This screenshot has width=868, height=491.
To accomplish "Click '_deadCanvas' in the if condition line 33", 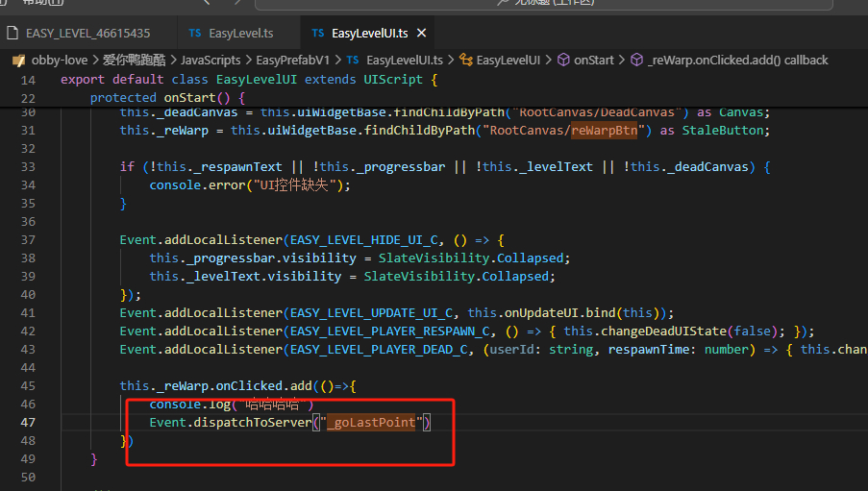I will 707,167.
